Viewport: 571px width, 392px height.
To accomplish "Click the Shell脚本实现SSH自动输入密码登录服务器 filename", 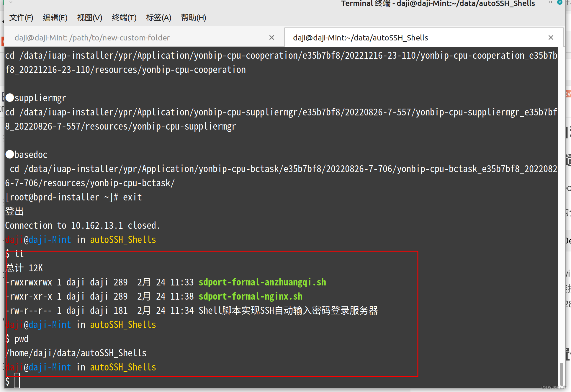I will 288,311.
